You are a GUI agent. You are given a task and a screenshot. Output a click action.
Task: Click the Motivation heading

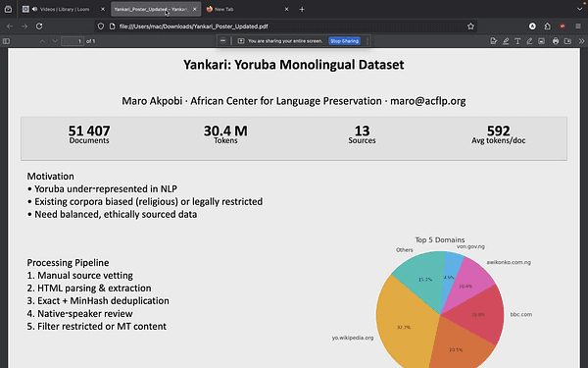click(50, 176)
